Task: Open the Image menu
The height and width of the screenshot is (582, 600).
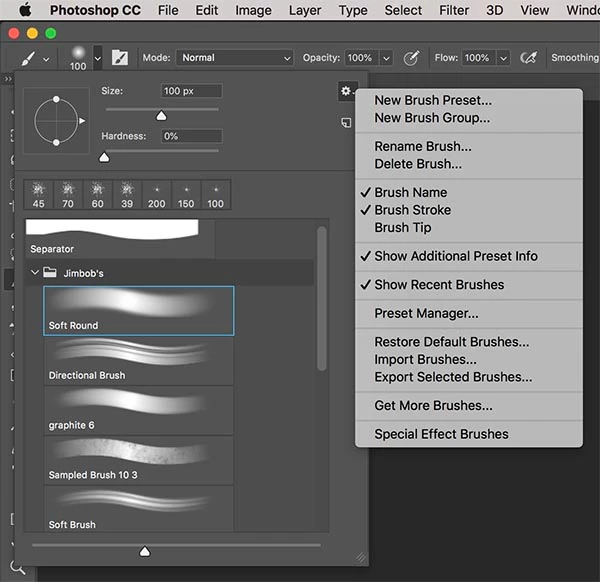Action: pyautogui.click(x=253, y=10)
